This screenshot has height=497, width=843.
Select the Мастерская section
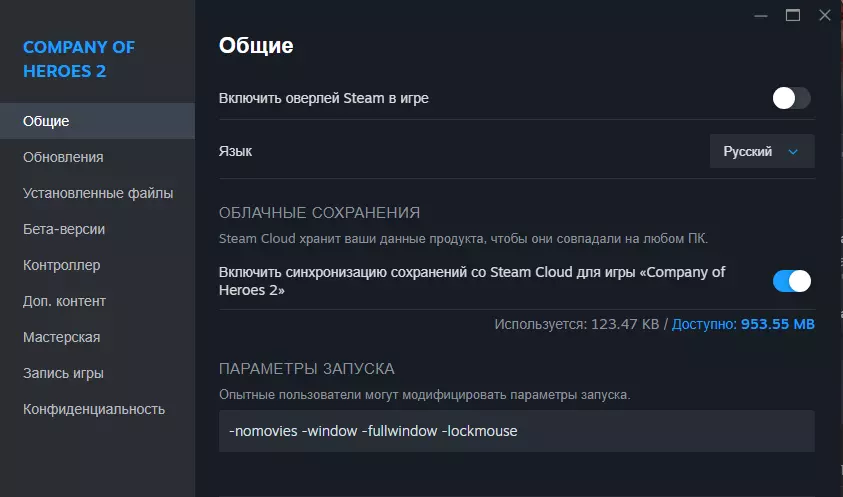coord(61,337)
